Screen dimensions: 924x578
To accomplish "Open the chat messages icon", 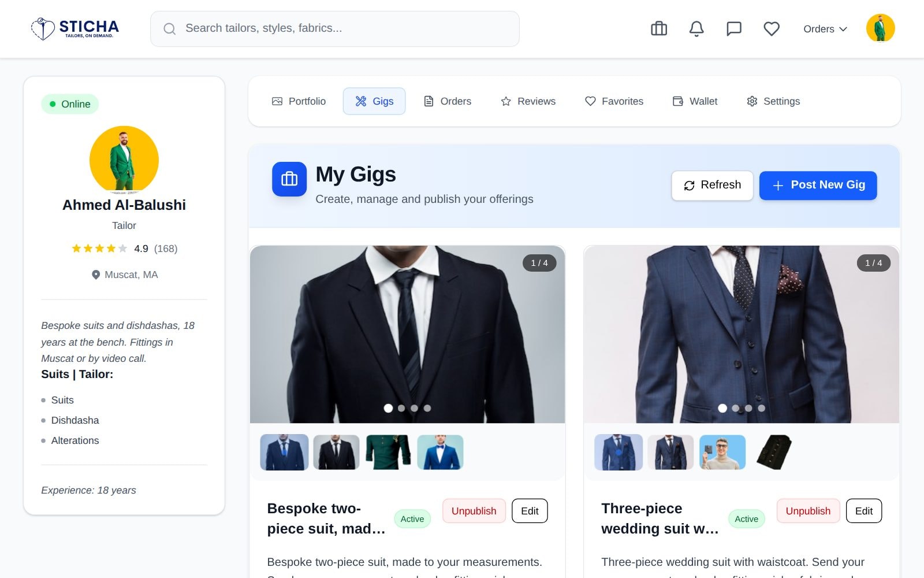I will point(734,29).
